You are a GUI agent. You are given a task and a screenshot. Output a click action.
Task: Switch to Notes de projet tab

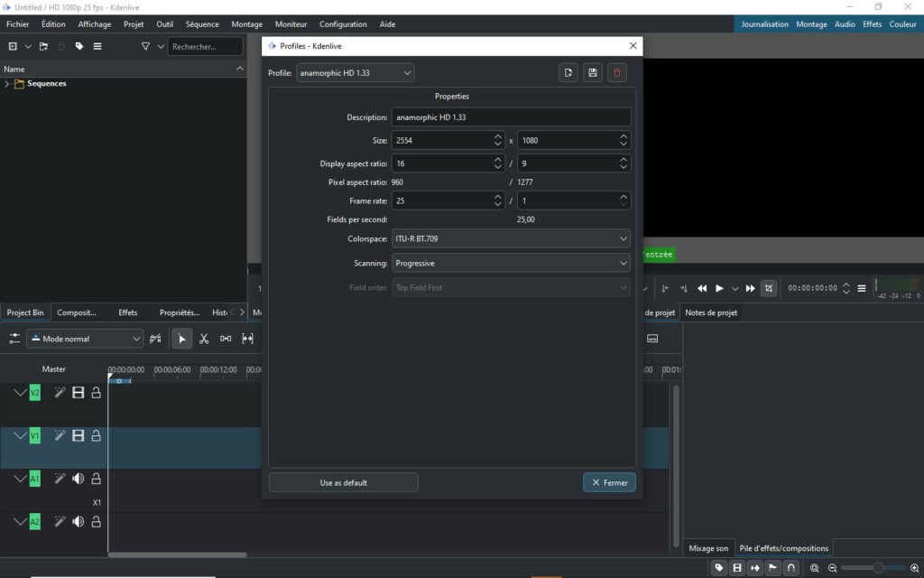click(711, 312)
